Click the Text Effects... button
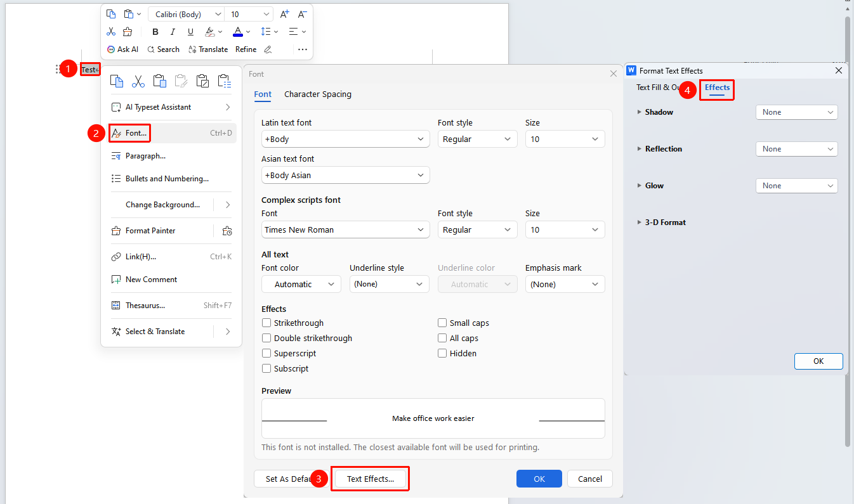Image resolution: width=854 pixels, height=504 pixels. click(371, 479)
